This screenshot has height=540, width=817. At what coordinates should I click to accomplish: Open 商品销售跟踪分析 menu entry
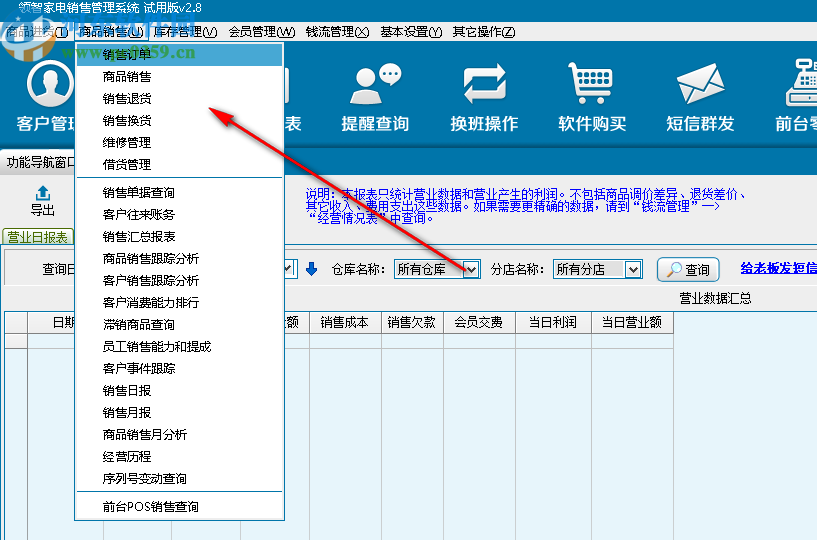coord(179,258)
